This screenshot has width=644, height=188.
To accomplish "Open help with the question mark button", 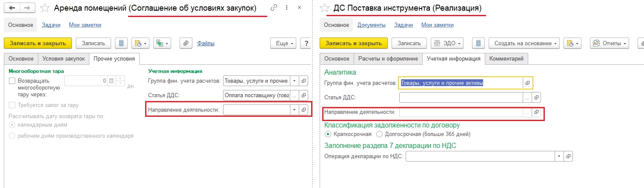I will (306, 43).
